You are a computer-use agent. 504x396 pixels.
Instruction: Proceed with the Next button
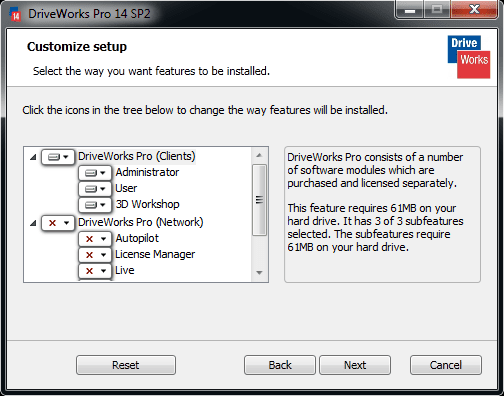pyautogui.click(x=355, y=365)
